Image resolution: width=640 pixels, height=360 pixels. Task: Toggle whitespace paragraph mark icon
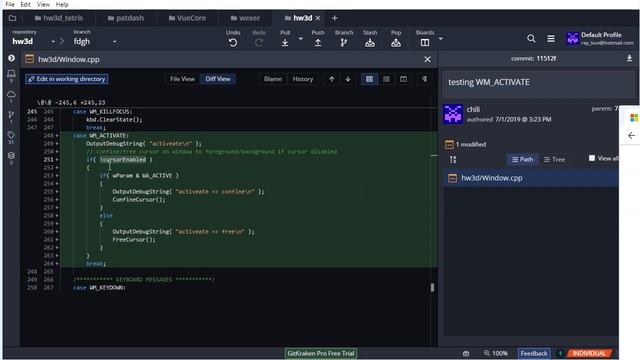click(424, 79)
